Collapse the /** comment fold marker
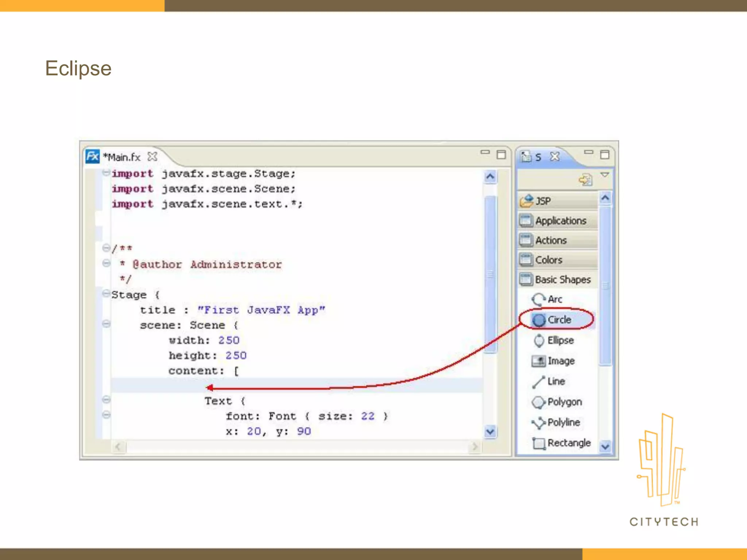The width and height of the screenshot is (747, 560). [x=106, y=248]
